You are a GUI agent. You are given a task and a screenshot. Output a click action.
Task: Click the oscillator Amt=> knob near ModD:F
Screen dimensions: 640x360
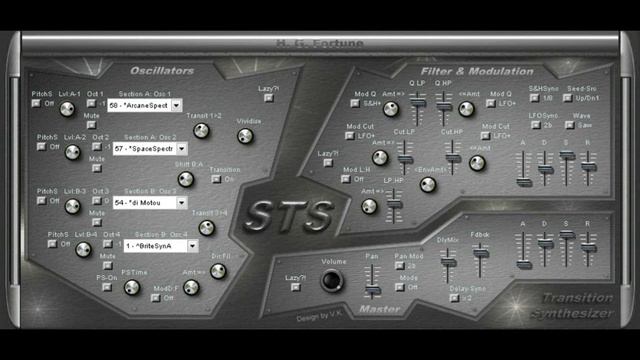191,287
